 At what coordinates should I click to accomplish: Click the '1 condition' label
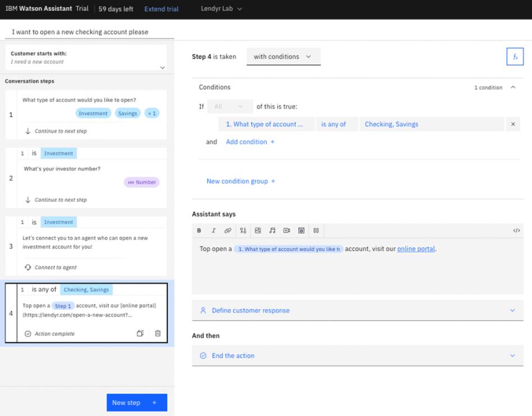[488, 87]
